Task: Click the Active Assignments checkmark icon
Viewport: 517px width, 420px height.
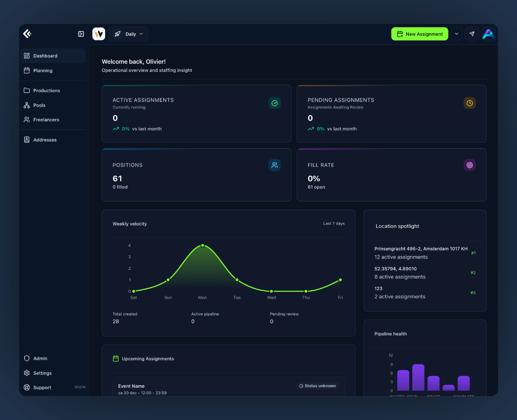Action: point(275,103)
